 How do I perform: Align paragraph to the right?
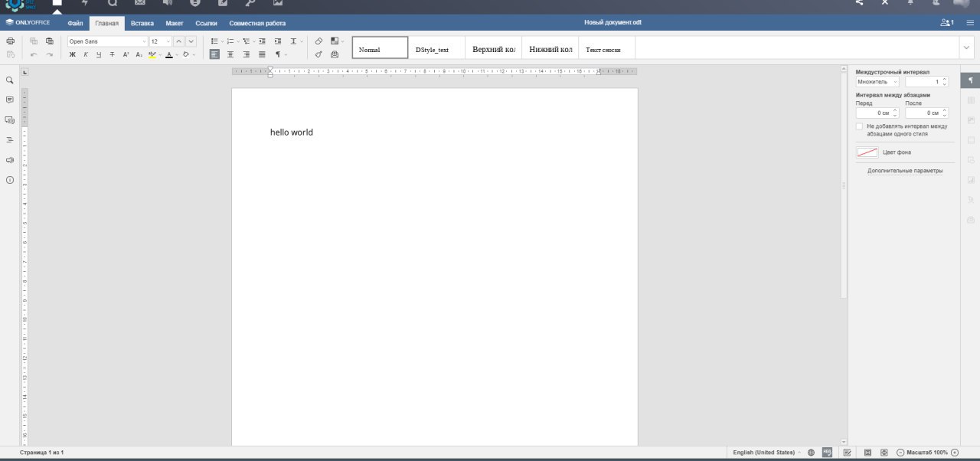247,54
